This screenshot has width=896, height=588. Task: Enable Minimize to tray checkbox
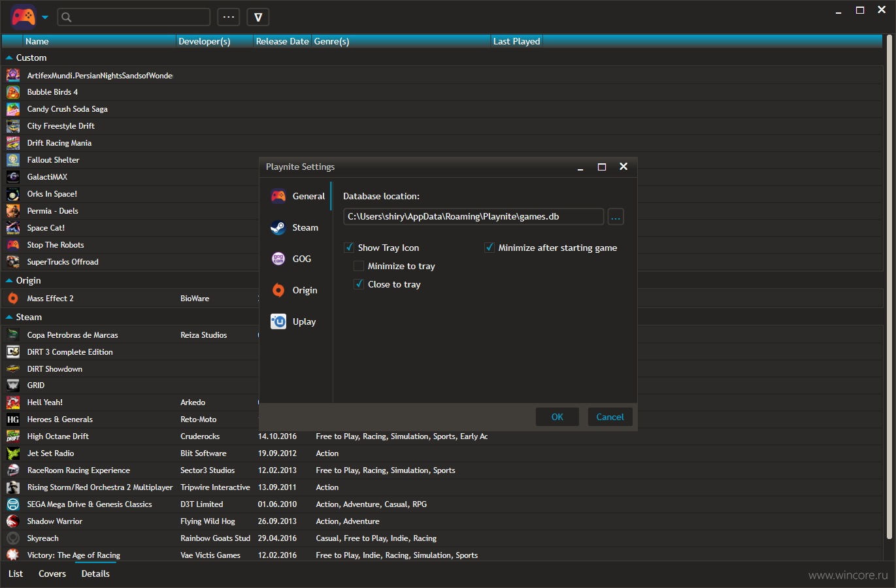359,266
